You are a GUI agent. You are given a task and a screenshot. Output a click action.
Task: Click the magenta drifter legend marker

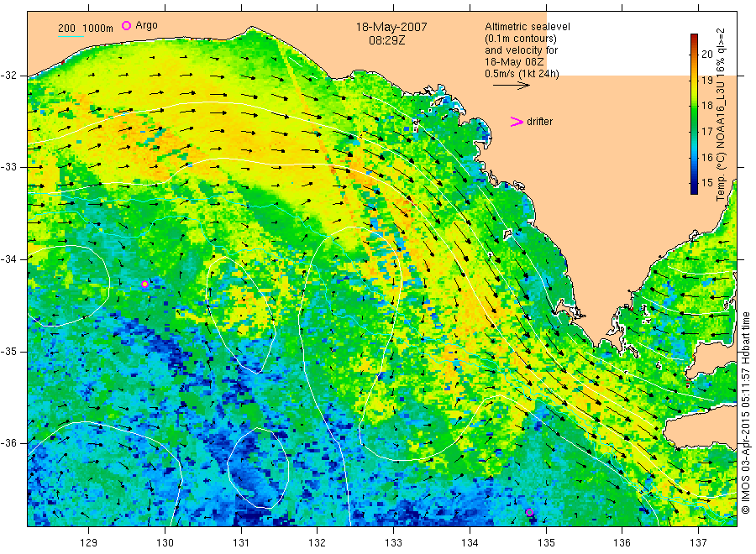(517, 122)
